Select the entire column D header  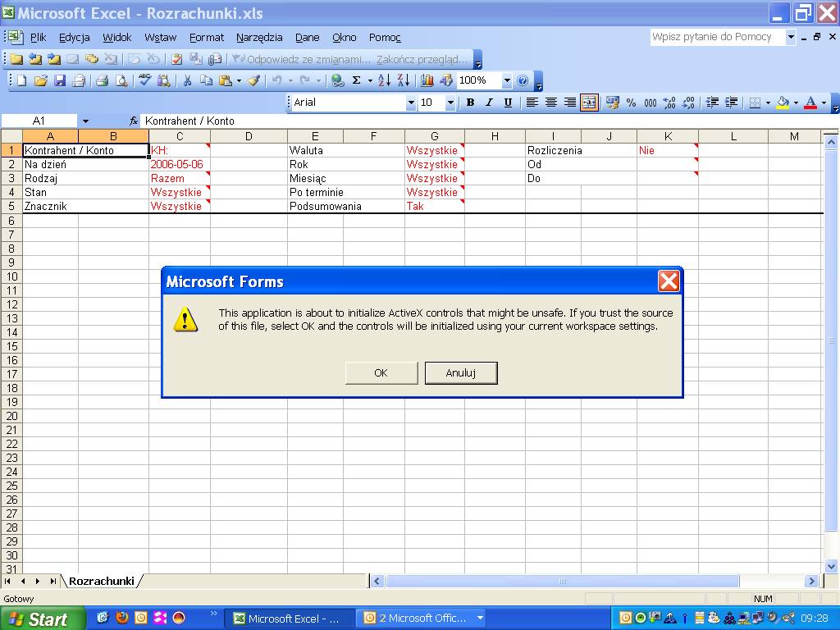249,136
